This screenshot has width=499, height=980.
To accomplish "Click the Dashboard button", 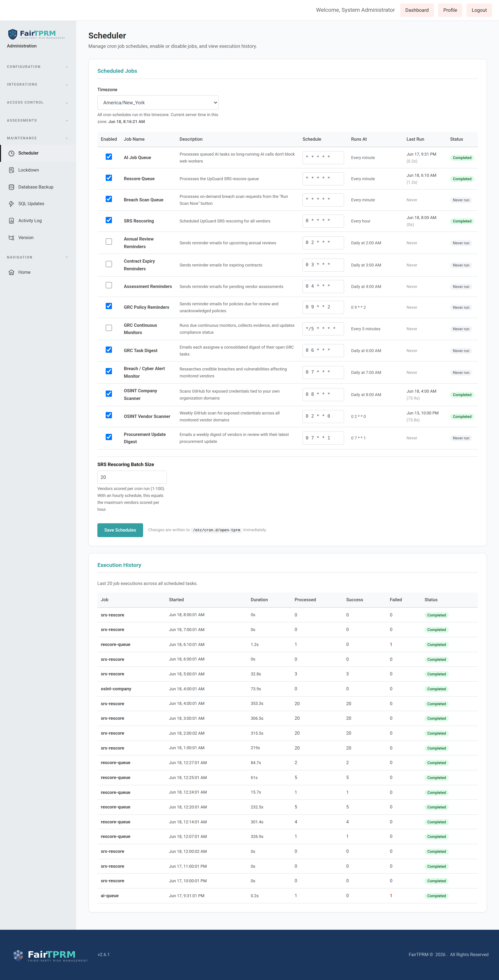I will click(x=417, y=10).
